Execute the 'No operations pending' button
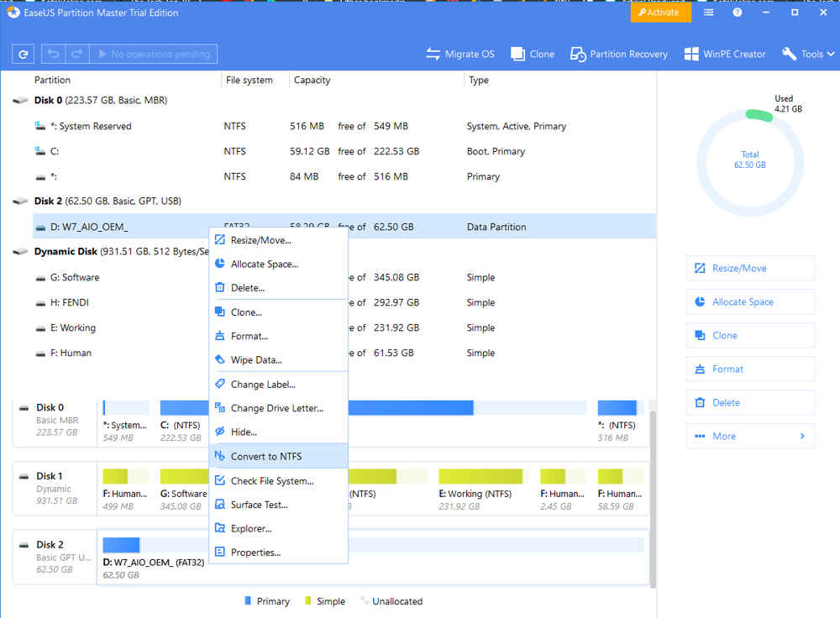The height and width of the screenshot is (618, 840). click(x=153, y=54)
